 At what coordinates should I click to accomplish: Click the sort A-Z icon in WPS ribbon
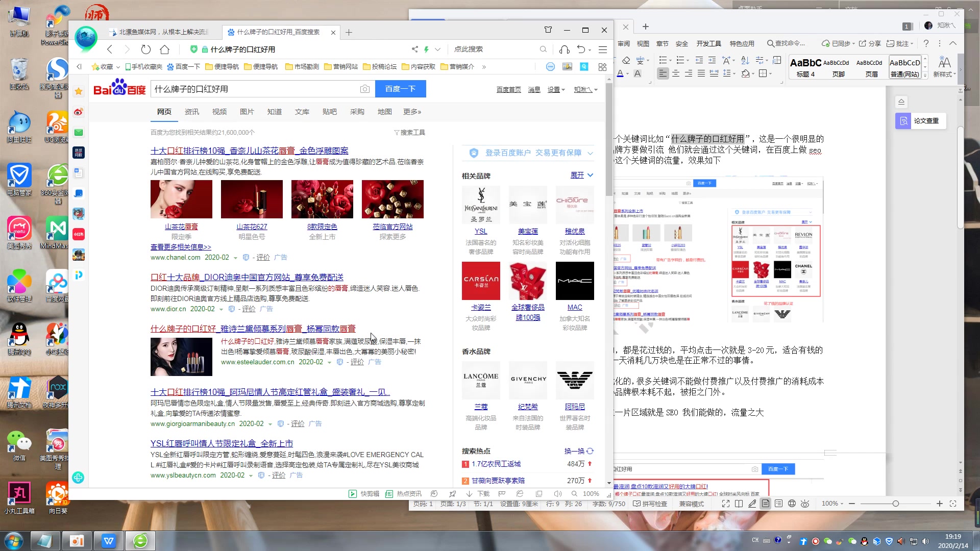click(x=745, y=60)
